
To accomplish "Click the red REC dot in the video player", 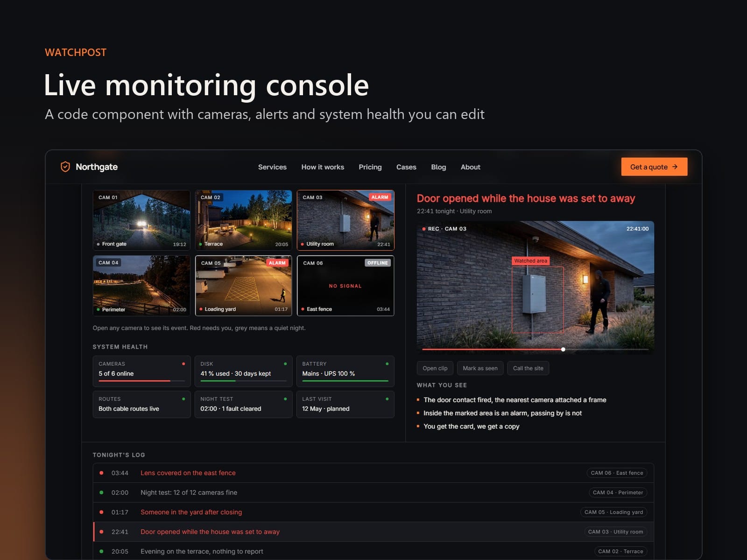I will click(x=424, y=229).
